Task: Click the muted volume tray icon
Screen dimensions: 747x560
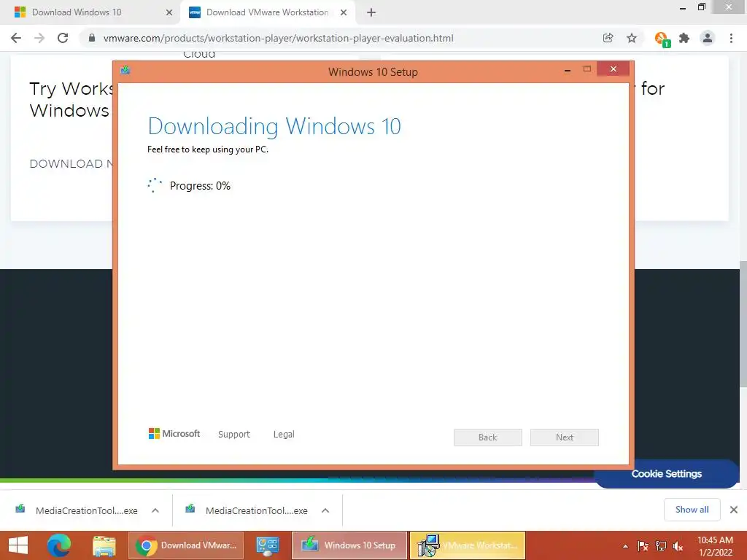Action: pos(678,546)
